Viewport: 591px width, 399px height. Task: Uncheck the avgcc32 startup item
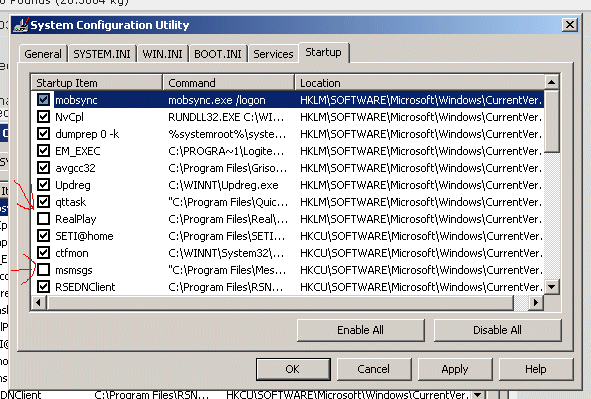coord(43,168)
